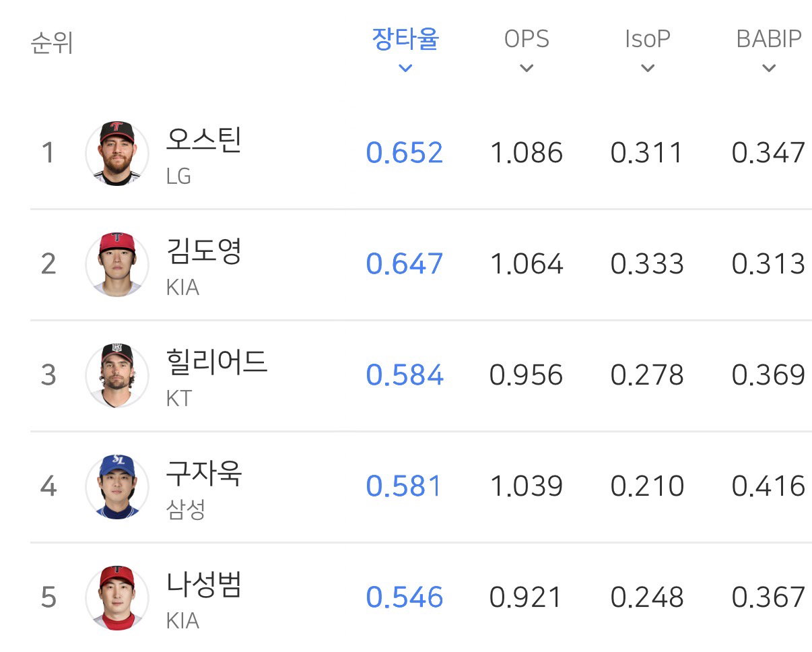Select the 0.652 slugging value for 오스틴
The image size is (812, 652).
point(405,153)
